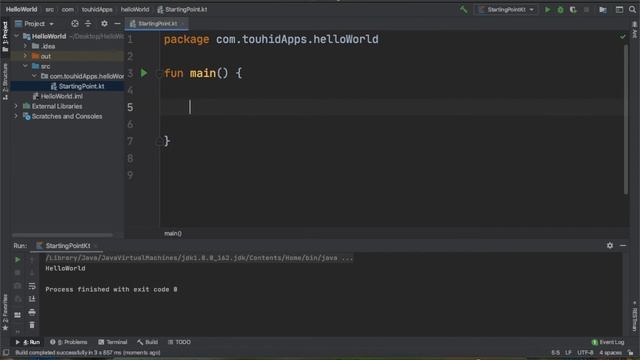Click Select Opened File target icon
Screen dimensions: 640x360
point(75,24)
